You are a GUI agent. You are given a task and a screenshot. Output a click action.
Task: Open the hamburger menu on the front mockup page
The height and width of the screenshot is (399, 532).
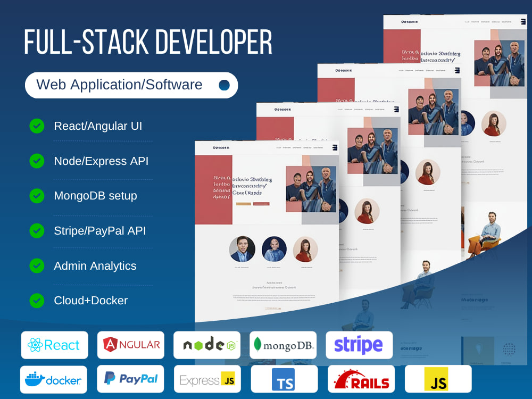(x=335, y=147)
